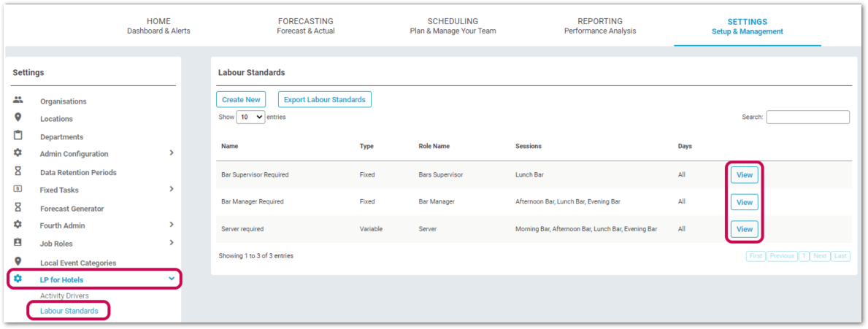Click the Admin Configuration gear icon
This screenshot has width=868, height=329.
pyautogui.click(x=18, y=152)
